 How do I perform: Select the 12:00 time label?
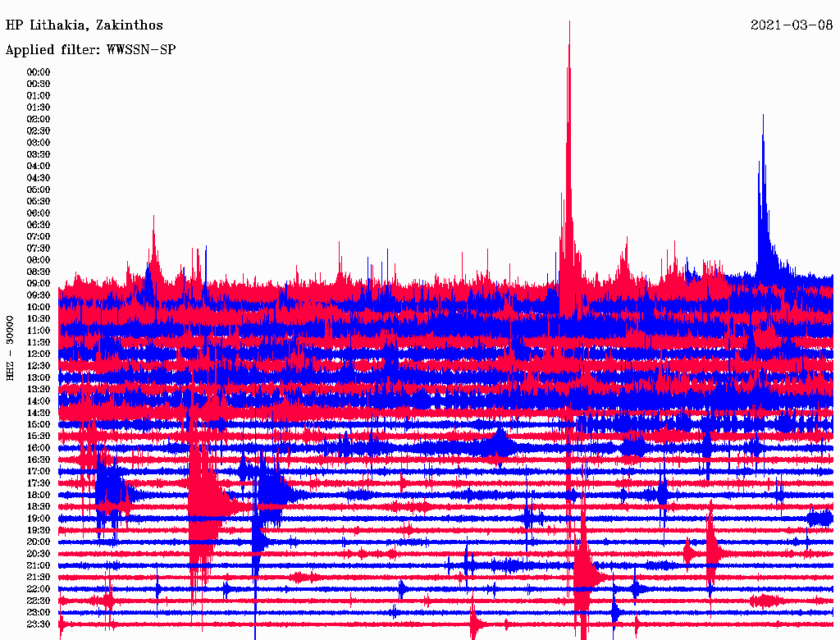[39, 354]
